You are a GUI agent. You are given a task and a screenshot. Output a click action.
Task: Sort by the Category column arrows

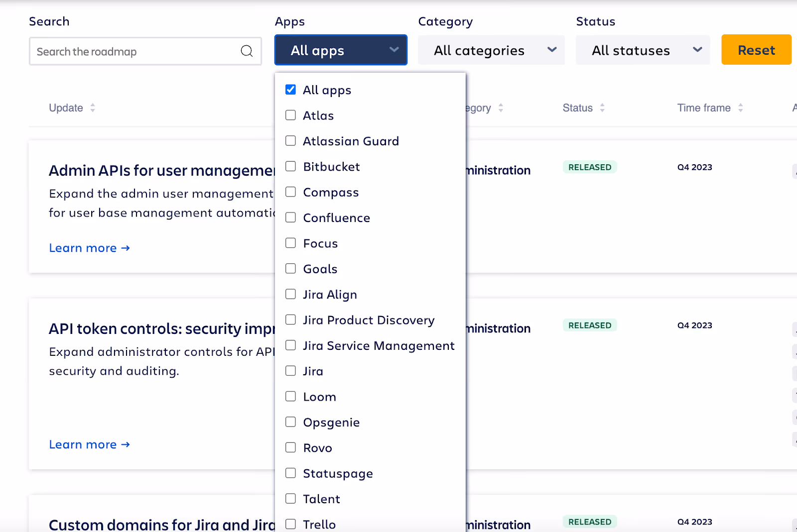501,108
